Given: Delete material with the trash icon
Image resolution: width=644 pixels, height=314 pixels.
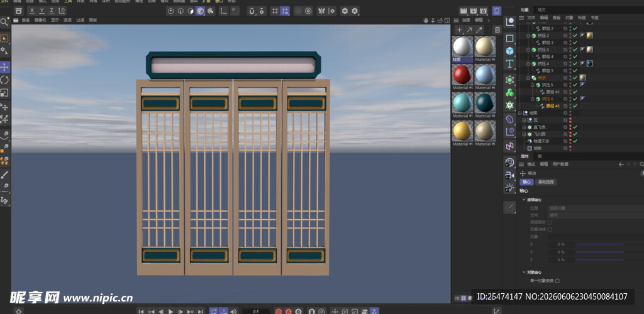Looking at the screenshot, I should tap(497, 30).
